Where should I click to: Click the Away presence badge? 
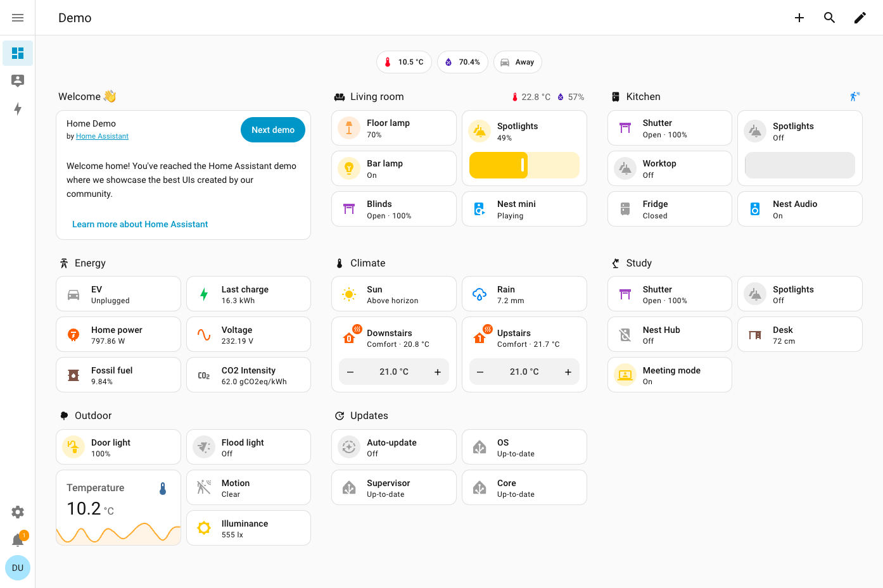[518, 62]
